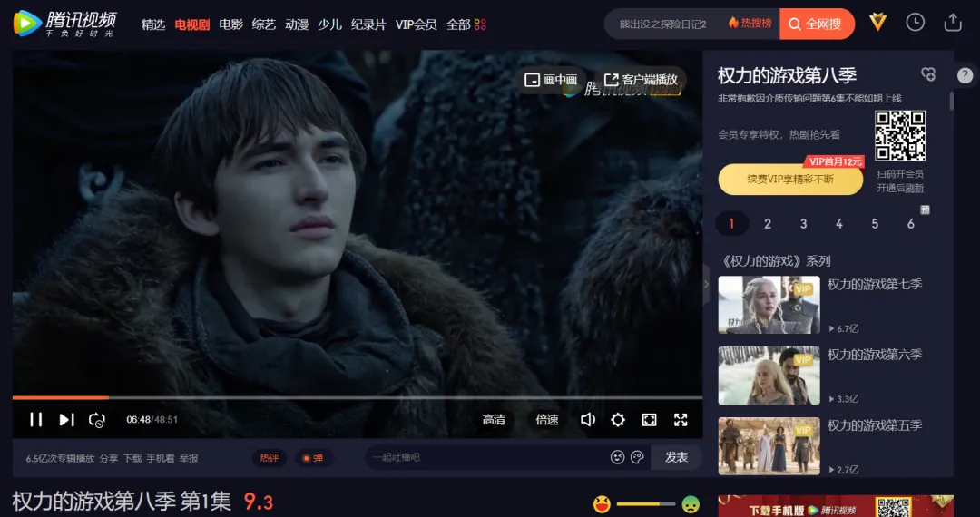Select episode 1

point(732,223)
